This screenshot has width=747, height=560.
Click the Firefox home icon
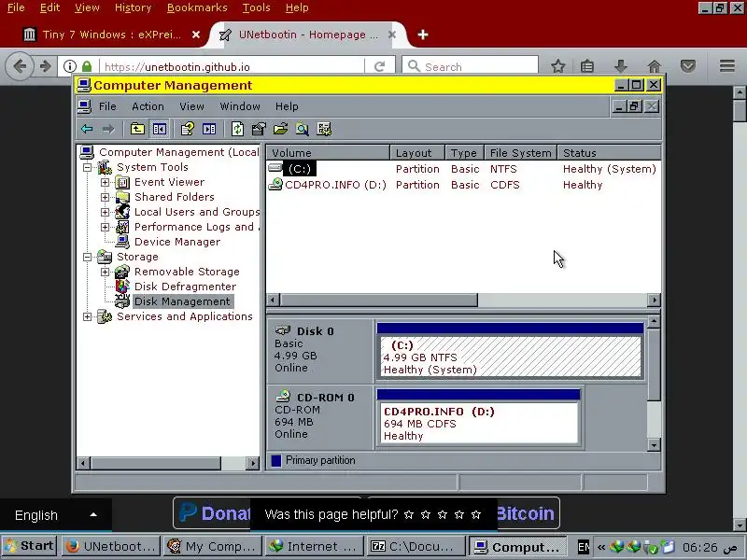(655, 66)
